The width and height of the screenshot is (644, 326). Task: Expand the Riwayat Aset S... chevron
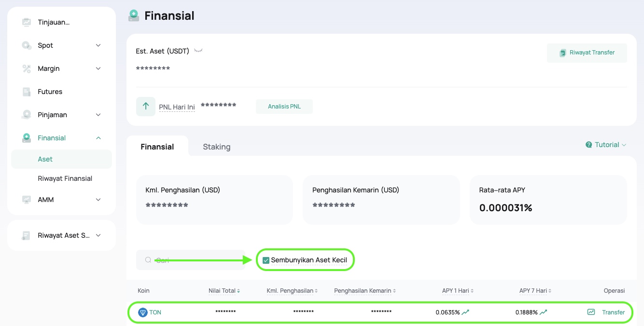tap(98, 235)
